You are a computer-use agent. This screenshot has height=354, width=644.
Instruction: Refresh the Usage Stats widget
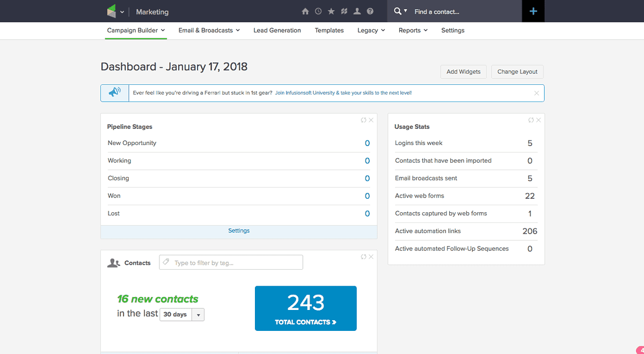coord(531,120)
